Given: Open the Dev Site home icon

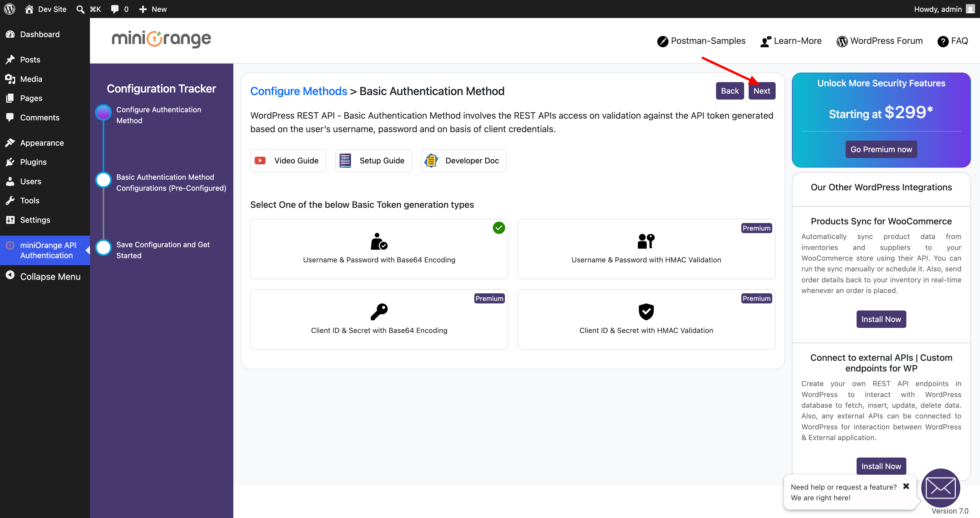Looking at the screenshot, I should click(29, 9).
